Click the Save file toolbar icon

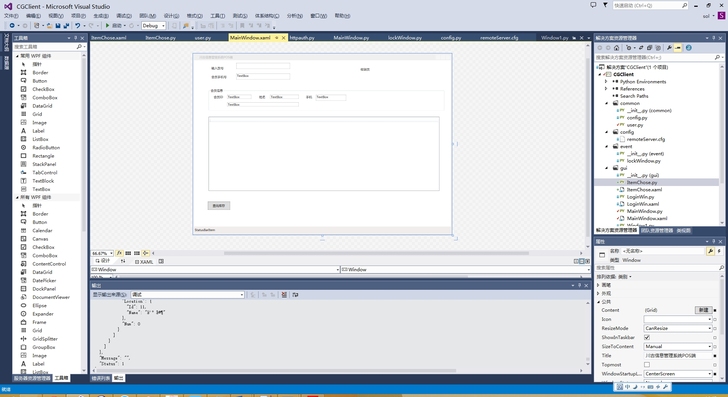click(x=58, y=26)
